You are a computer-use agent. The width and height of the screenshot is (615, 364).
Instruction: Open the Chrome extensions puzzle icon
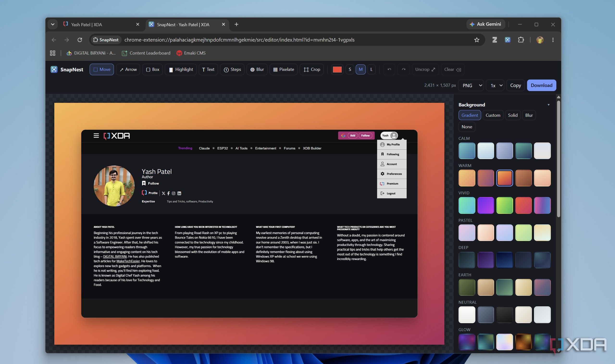pyautogui.click(x=521, y=40)
